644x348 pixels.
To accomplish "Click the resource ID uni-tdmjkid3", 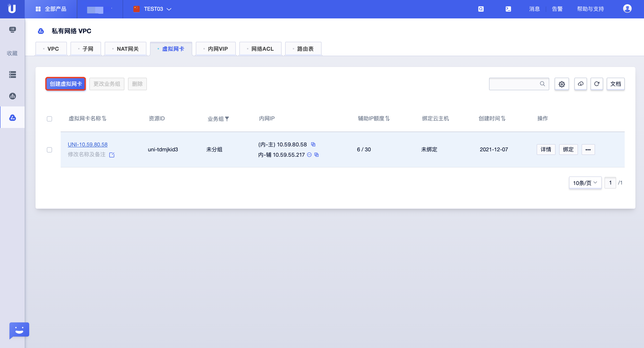I will pyautogui.click(x=163, y=149).
